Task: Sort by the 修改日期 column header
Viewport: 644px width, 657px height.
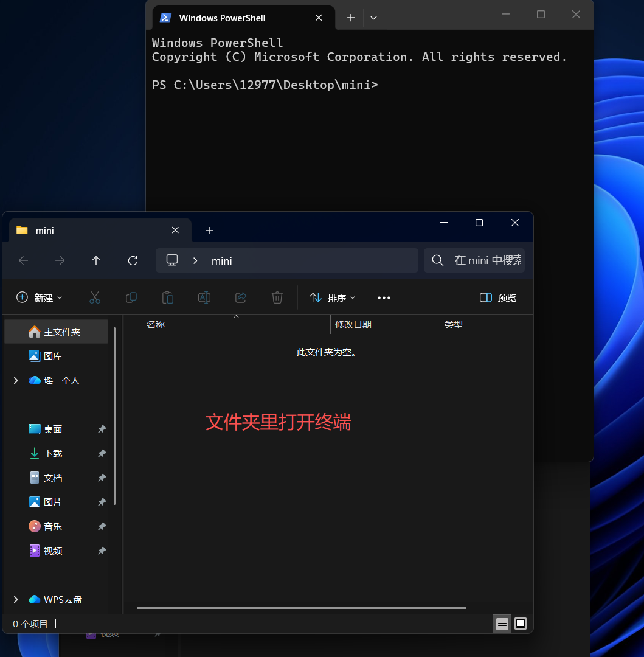Action: click(385, 324)
